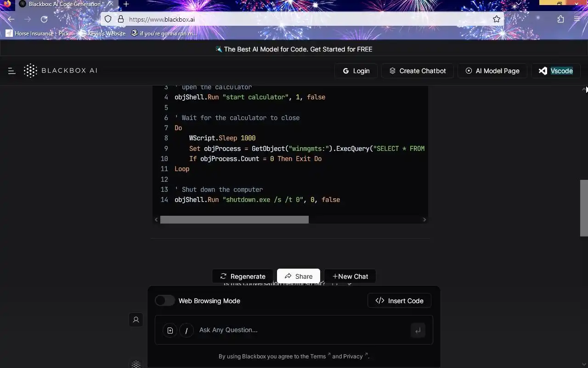Click the browser forward arrow
The width and height of the screenshot is (588, 368).
point(28,19)
